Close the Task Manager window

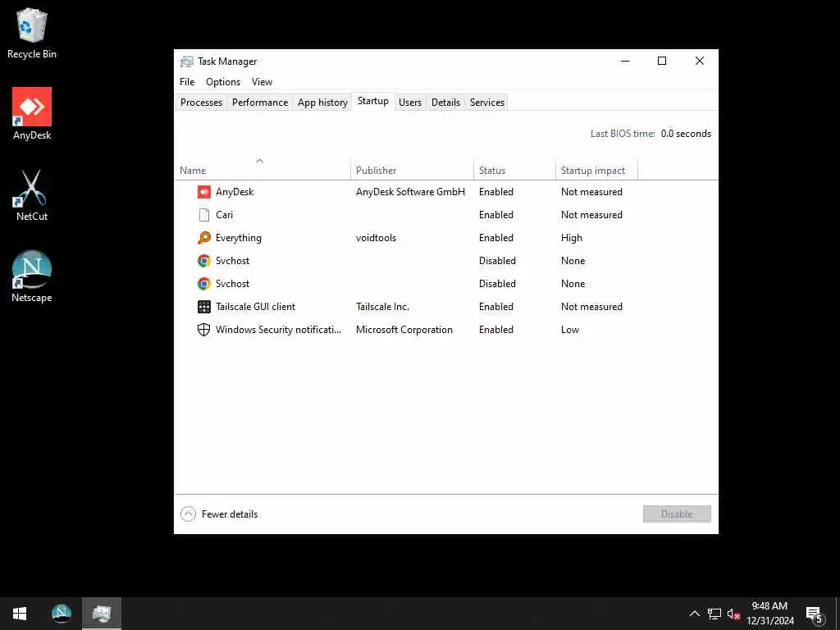[x=700, y=61]
